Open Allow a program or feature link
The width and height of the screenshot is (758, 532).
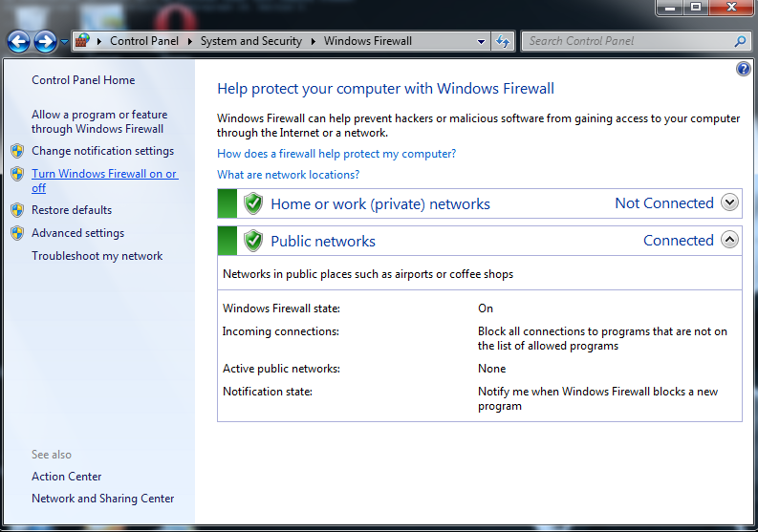click(99, 121)
